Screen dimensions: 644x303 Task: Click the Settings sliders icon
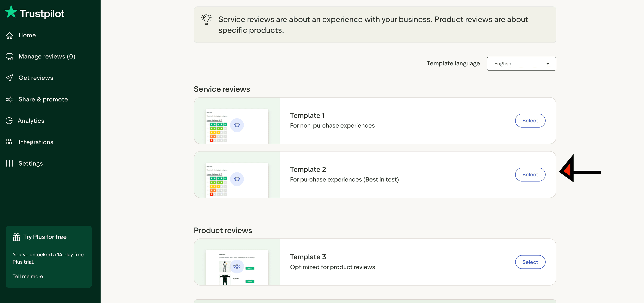9,163
